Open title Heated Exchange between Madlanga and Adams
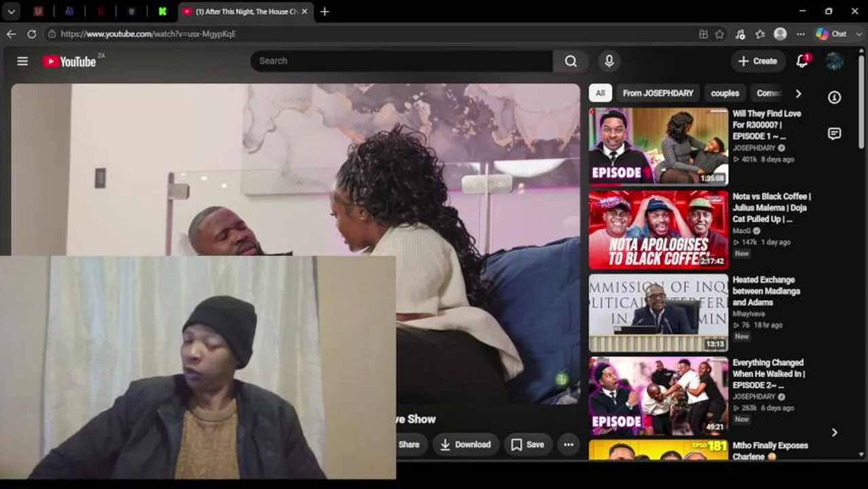The width and height of the screenshot is (868, 489). pos(766,291)
